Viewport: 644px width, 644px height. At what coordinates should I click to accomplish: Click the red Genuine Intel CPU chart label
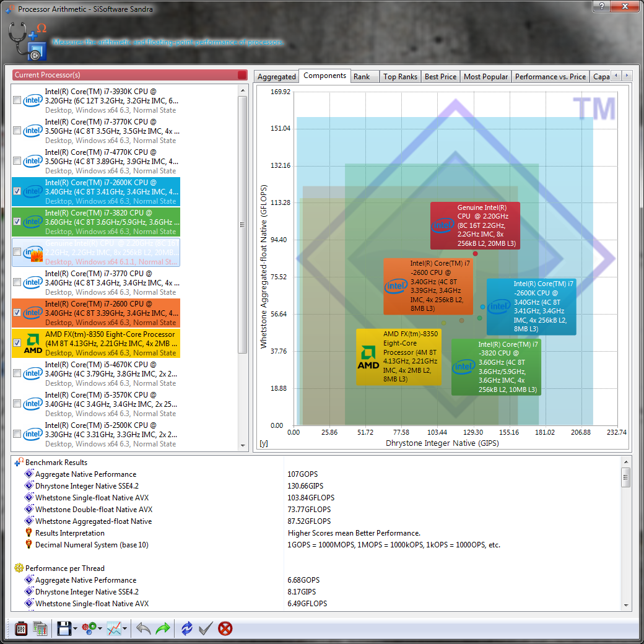(x=475, y=225)
